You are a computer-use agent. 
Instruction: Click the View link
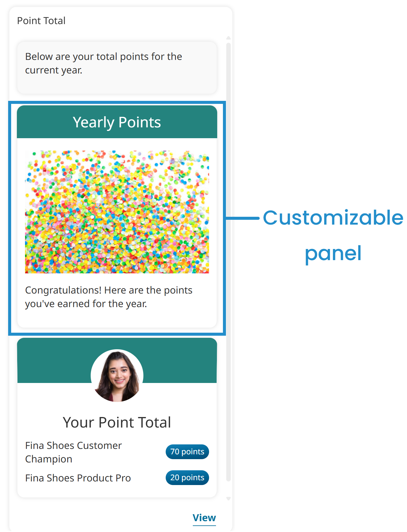pyautogui.click(x=204, y=518)
